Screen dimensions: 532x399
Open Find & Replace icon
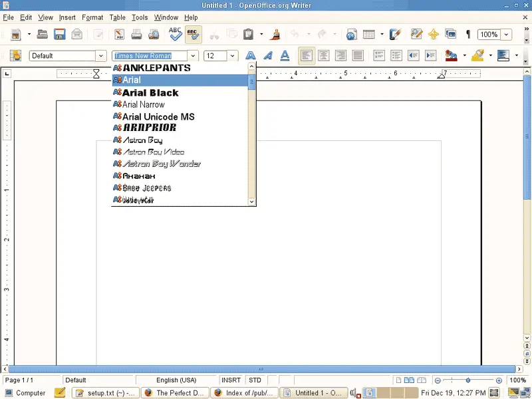coord(416,35)
